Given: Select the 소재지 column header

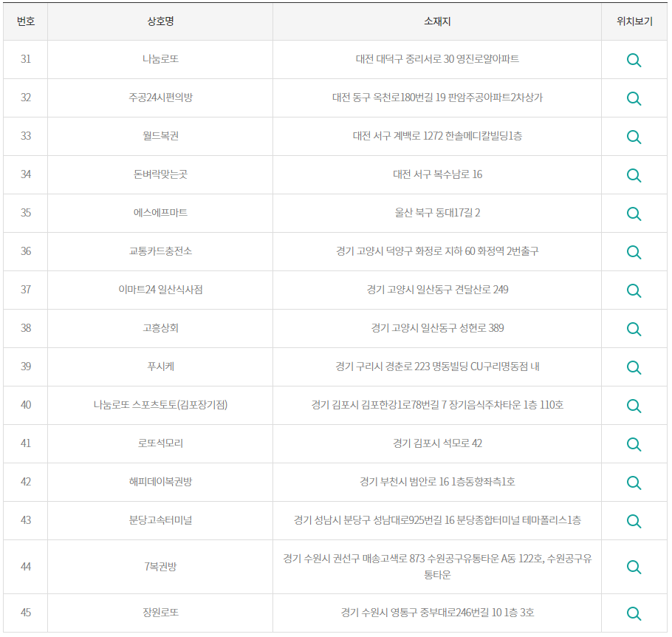Looking at the screenshot, I should 437,21.
